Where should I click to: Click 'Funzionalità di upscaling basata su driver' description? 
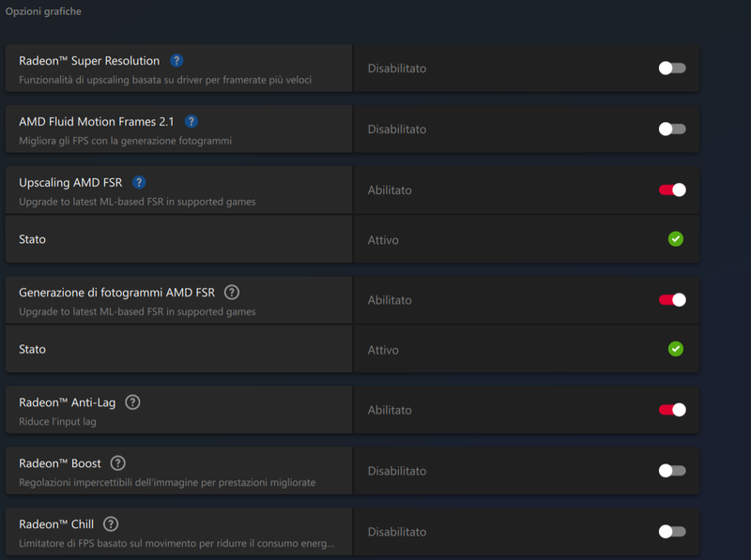point(165,80)
